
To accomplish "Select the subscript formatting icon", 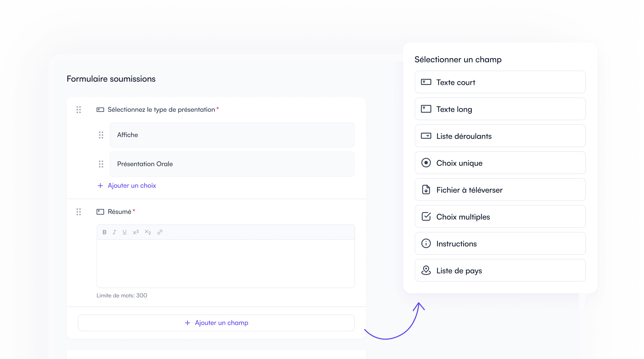I will pyautogui.click(x=148, y=232).
